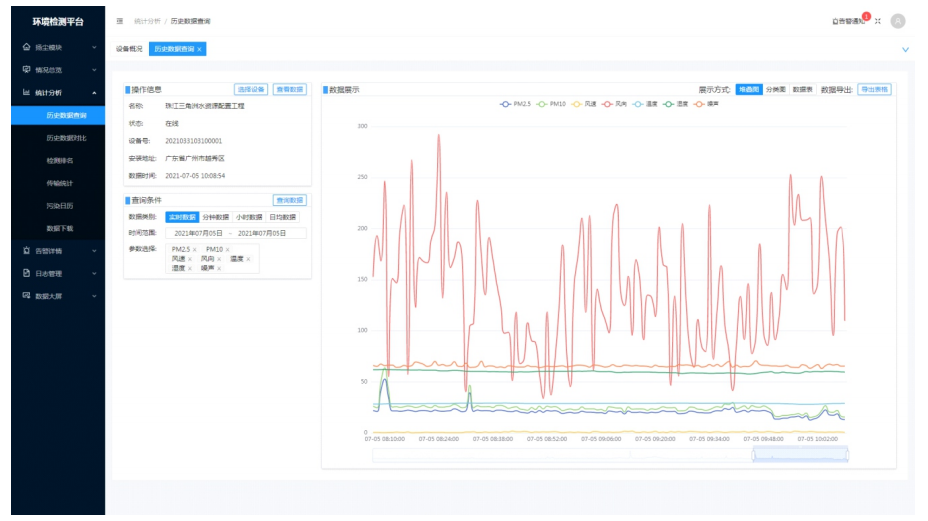Image resolution: width=928 pixels, height=521 pixels.
Task: Open the user avatar menu
Action: (897, 21)
